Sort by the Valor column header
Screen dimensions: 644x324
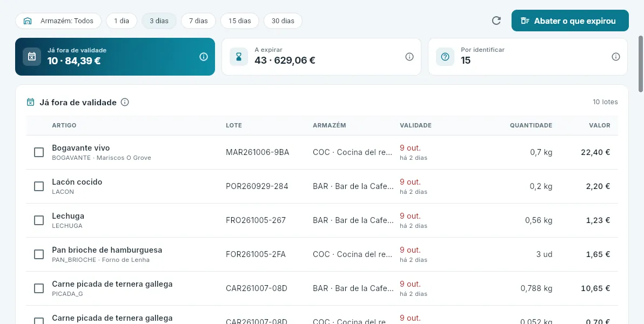[x=600, y=125]
